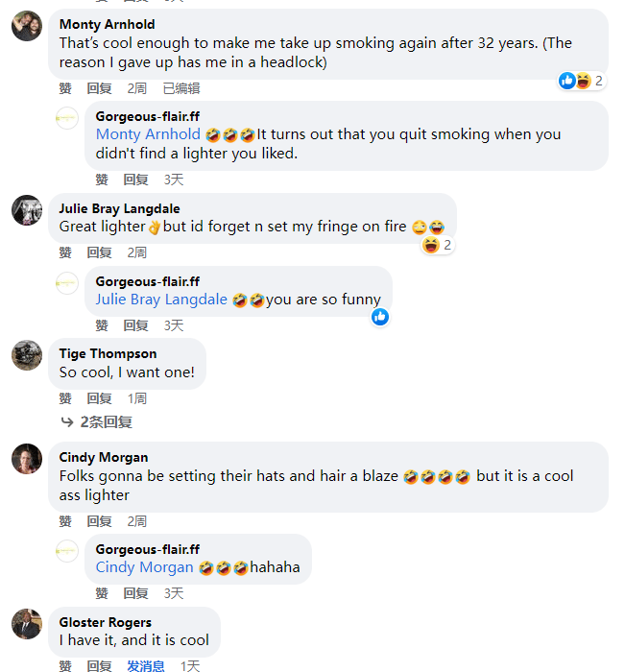Open the Cindy Morgan mention link
The image size is (625, 672).
click(x=144, y=567)
